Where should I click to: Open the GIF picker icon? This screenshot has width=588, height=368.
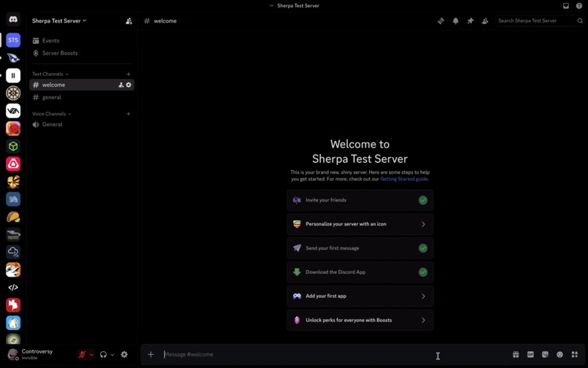[x=530, y=354]
